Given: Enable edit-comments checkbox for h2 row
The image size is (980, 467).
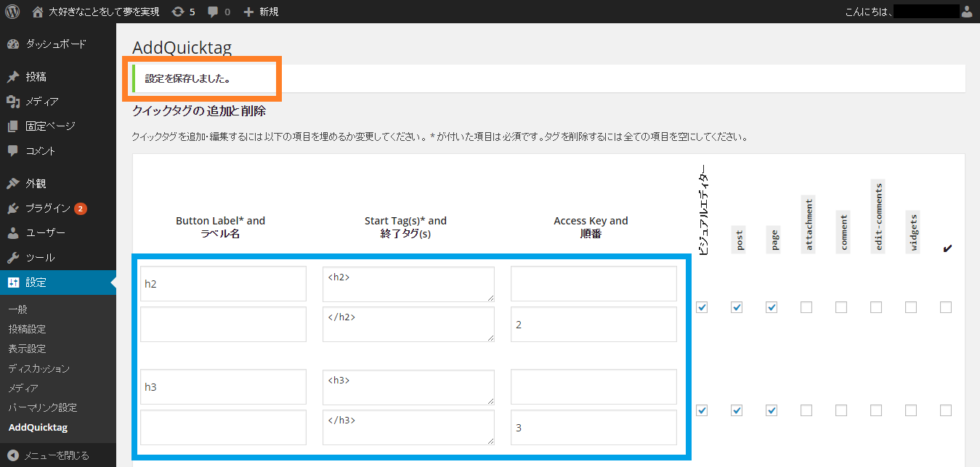Looking at the screenshot, I should click(x=876, y=307).
